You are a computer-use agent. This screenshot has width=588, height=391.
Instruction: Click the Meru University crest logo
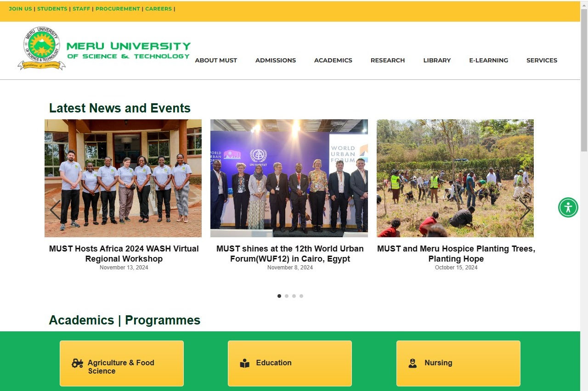tap(41, 48)
